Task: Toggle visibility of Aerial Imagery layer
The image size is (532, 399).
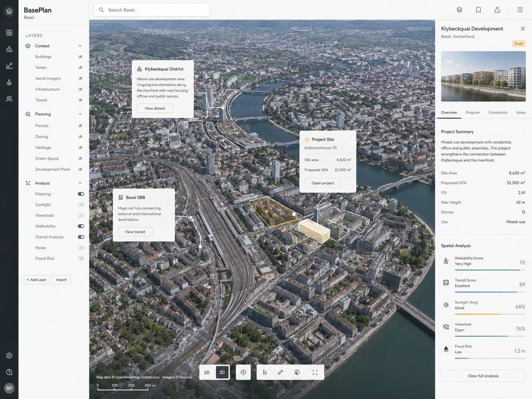Action: [81, 78]
